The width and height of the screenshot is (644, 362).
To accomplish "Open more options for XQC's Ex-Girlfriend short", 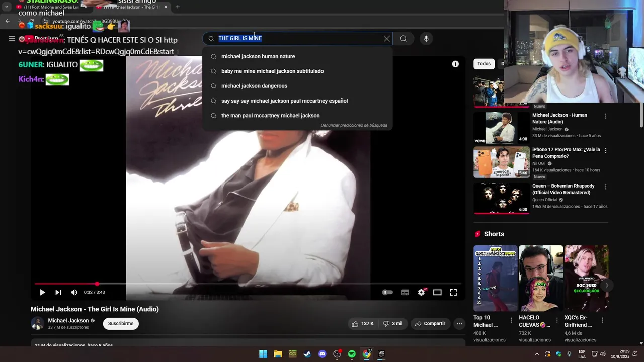I will click(x=602, y=320).
